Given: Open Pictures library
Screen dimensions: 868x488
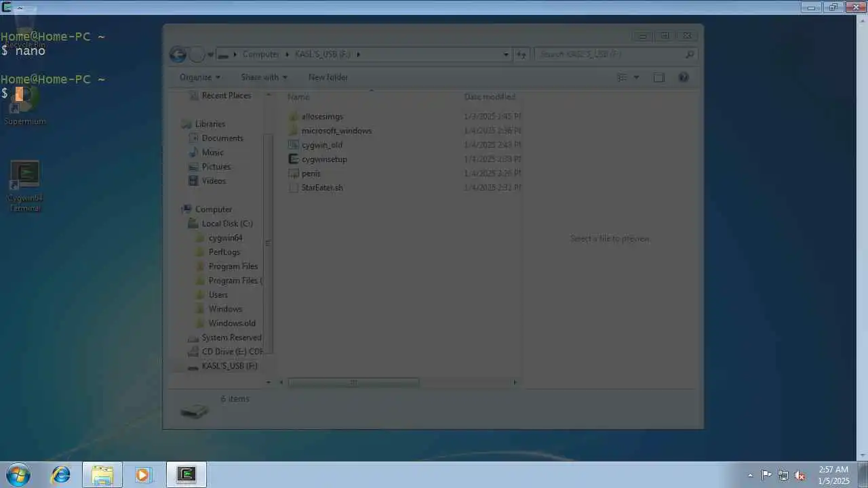Looking at the screenshot, I should [216, 167].
